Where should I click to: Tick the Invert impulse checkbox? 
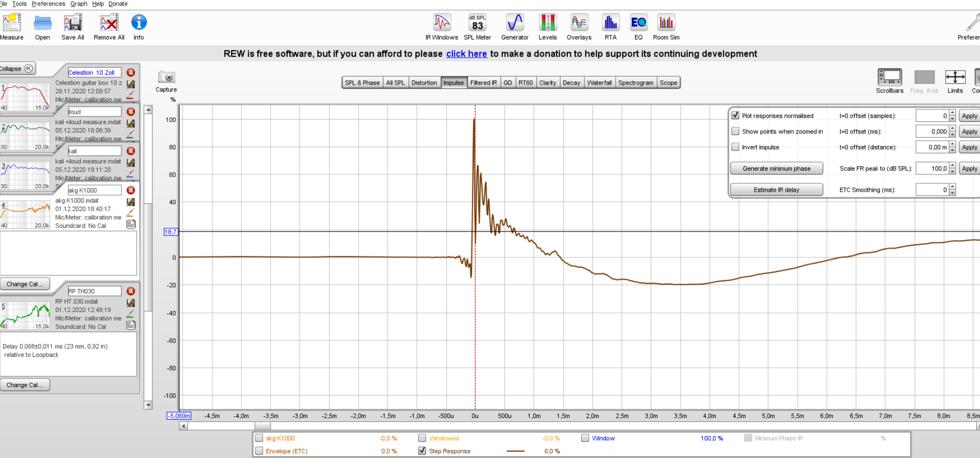tap(735, 146)
